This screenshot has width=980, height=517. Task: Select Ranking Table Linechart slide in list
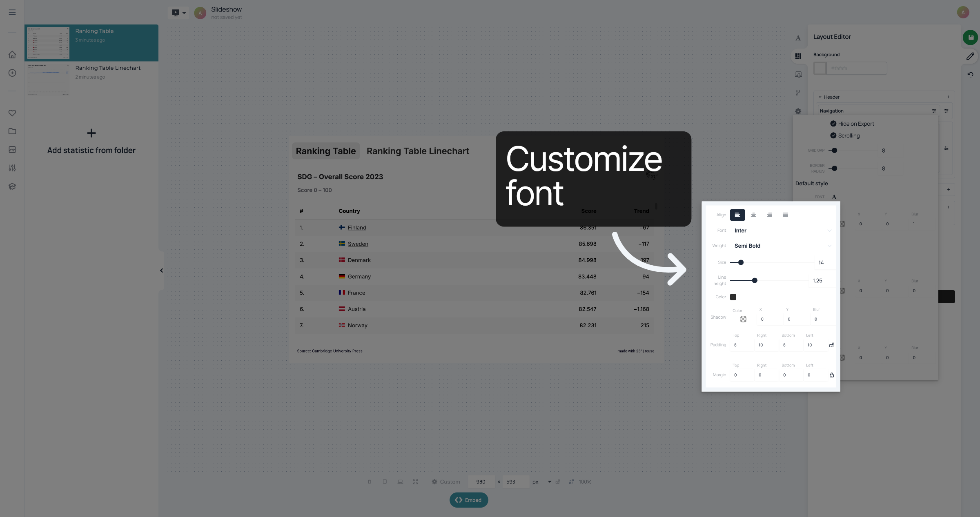point(91,80)
